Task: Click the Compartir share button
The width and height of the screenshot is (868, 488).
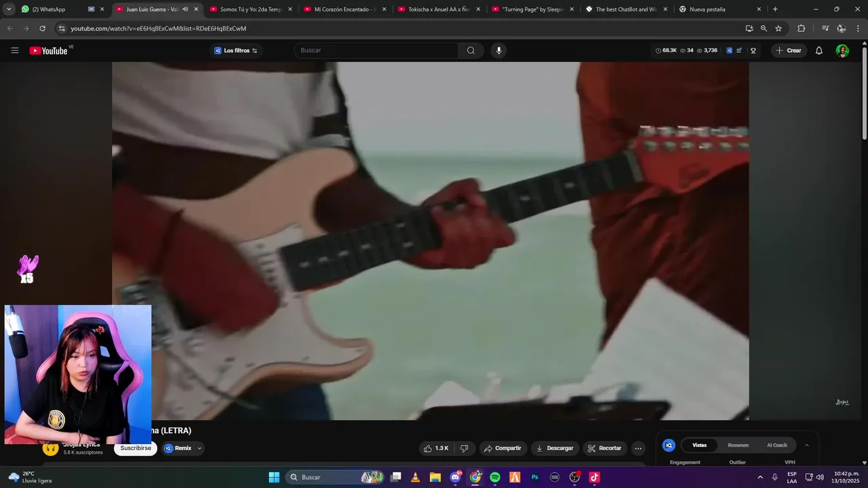Action: tap(502, 448)
